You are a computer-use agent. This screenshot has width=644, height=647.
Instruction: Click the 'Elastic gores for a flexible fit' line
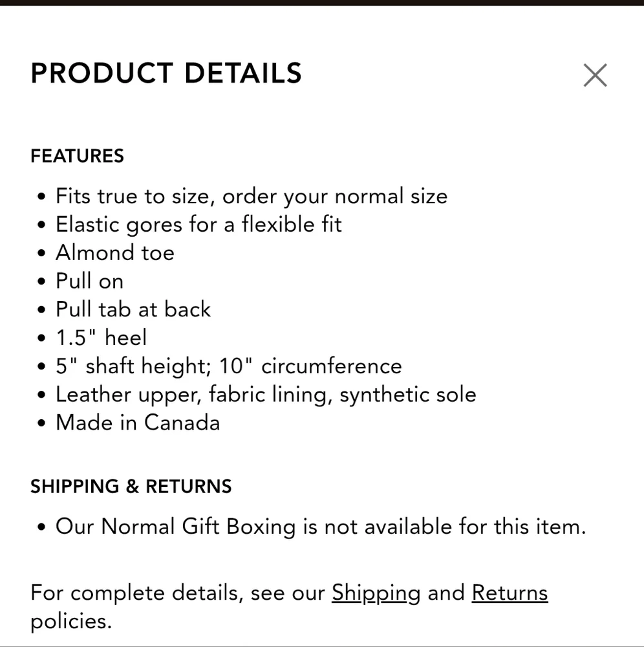coord(199,225)
